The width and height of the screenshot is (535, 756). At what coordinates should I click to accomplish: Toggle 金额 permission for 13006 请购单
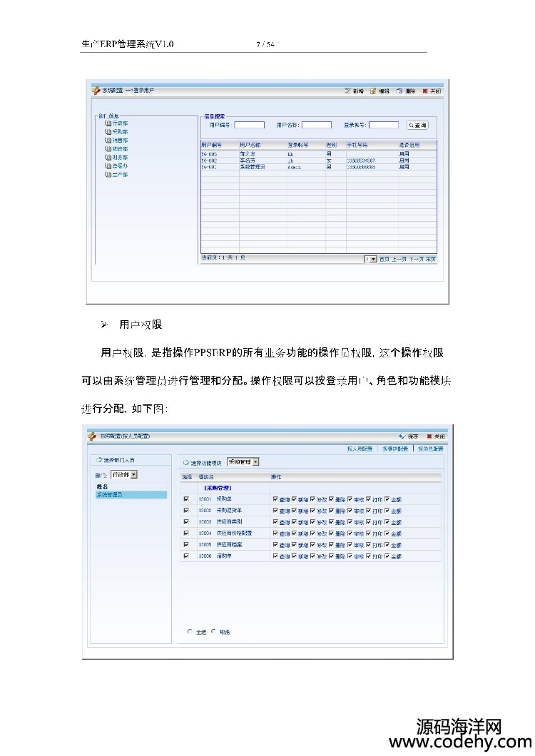pos(387,556)
